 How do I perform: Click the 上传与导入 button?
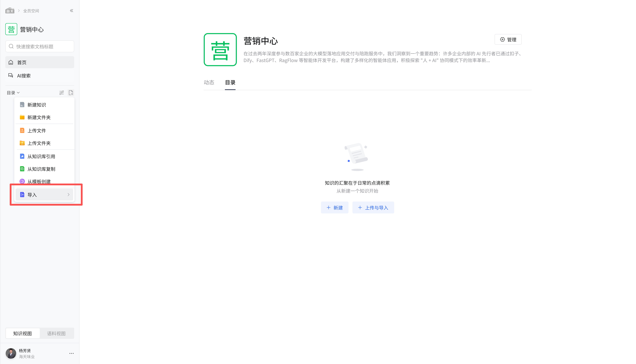click(x=373, y=207)
